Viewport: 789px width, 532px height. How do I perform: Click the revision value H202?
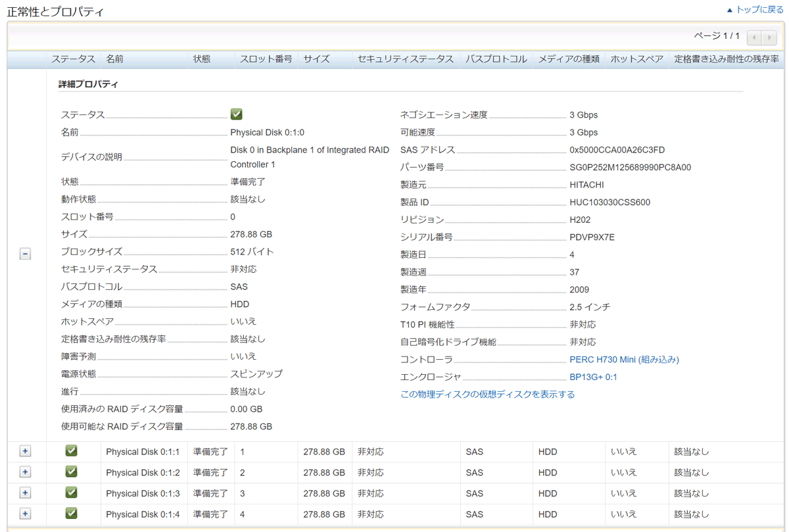click(x=580, y=220)
